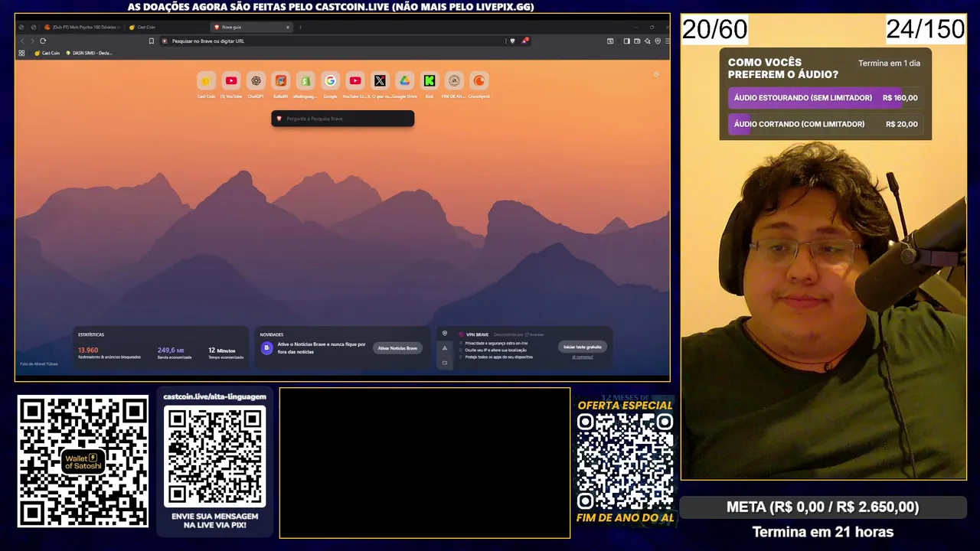Viewport: 980px width, 551px height.
Task: Click the bookmark page icon
Action: 152,41
